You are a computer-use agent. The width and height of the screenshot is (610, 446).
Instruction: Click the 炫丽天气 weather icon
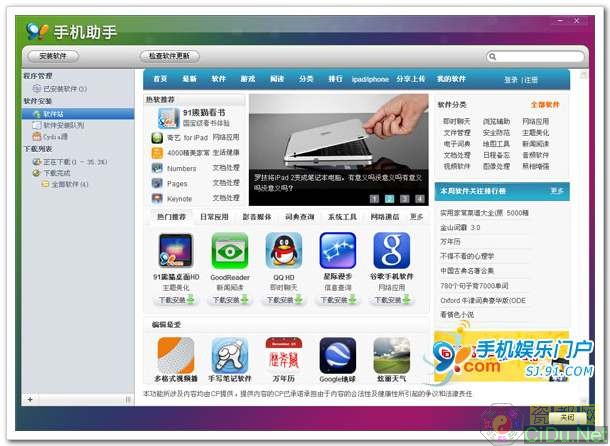pos(391,355)
